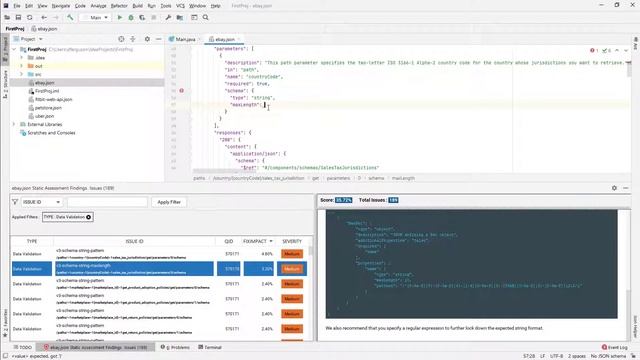Open findings panel gear settings

[x=614, y=188]
